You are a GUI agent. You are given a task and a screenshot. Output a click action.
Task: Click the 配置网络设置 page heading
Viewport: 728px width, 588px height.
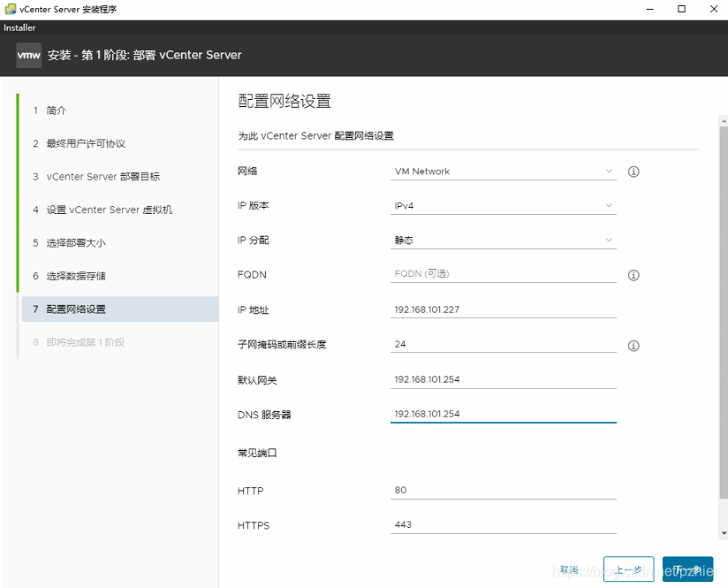coord(284,101)
